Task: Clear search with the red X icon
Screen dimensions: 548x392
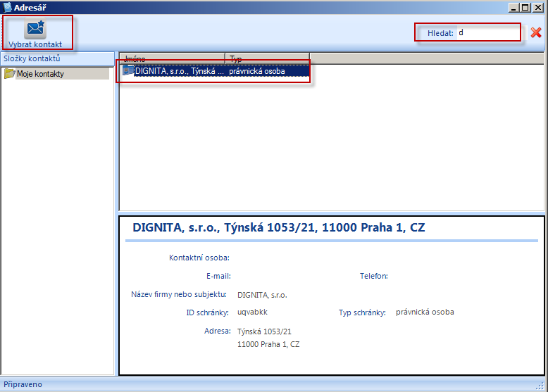Action: pos(536,32)
